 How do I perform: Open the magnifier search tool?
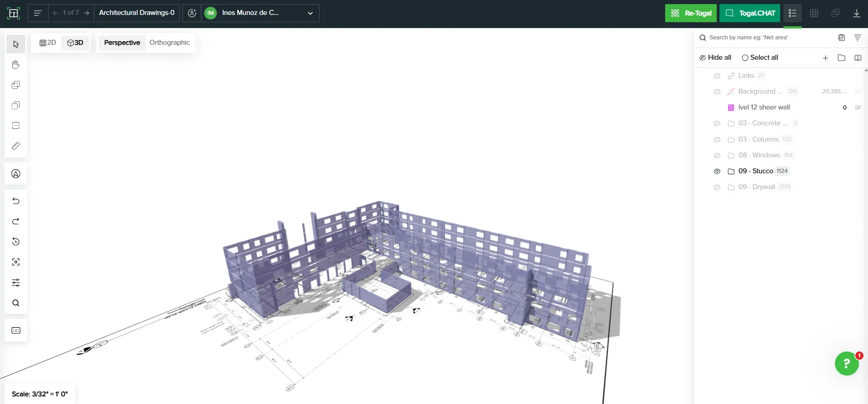tap(16, 303)
